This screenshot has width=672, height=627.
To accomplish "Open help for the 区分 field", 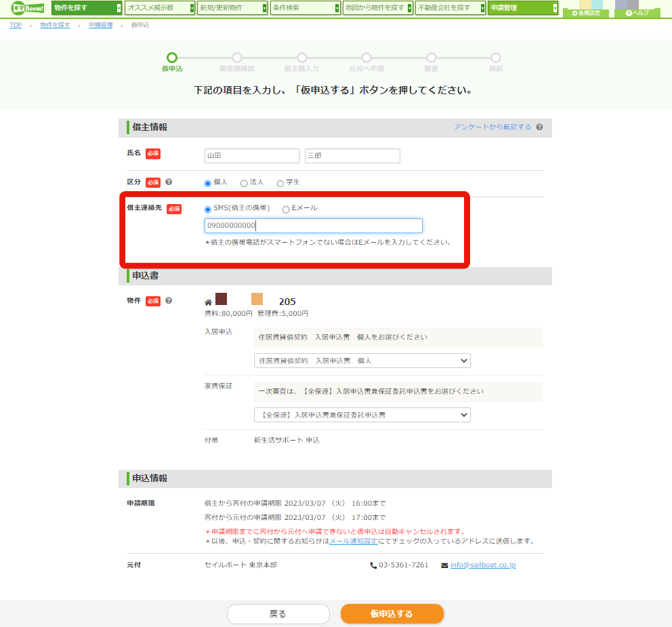I will (x=169, y=182).
